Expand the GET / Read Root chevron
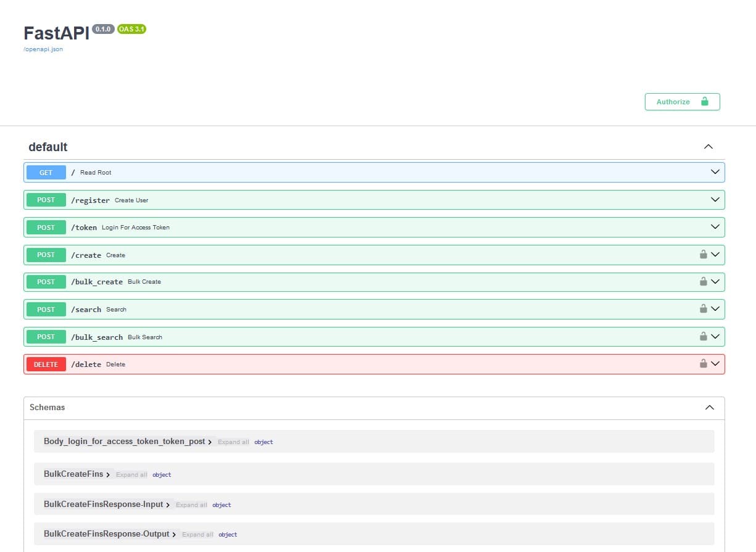This screenshot has width=756, height=552. coord(715,172)
